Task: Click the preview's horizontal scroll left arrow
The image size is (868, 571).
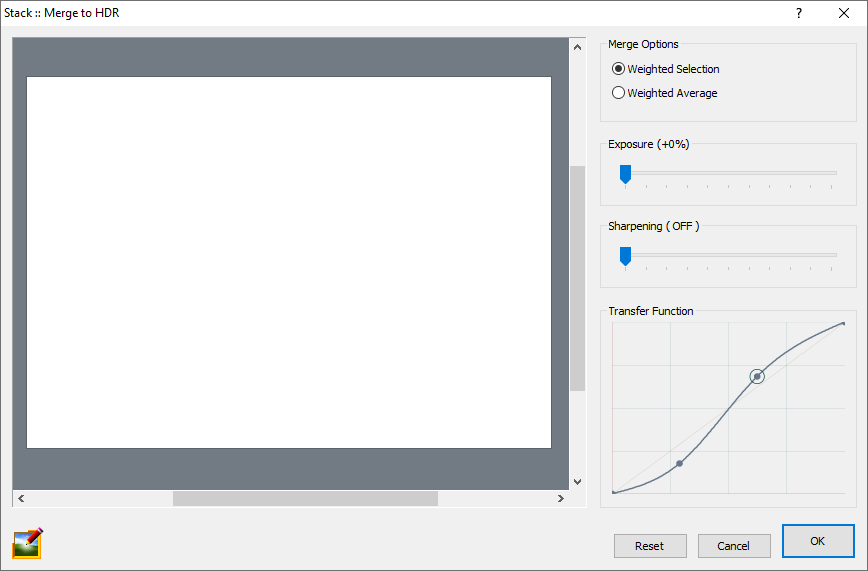Action: click(21, 498)
